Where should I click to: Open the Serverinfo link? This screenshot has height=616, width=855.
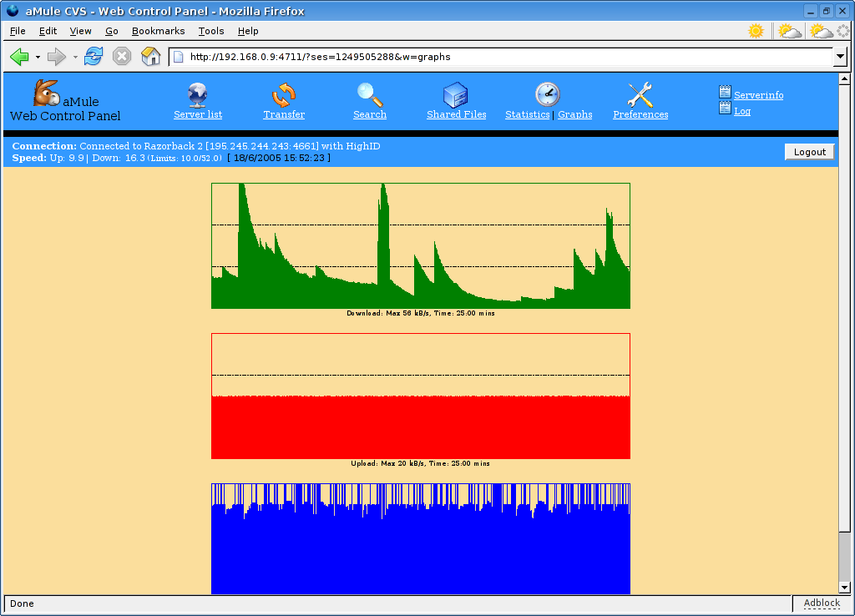[x=758, y=95]
